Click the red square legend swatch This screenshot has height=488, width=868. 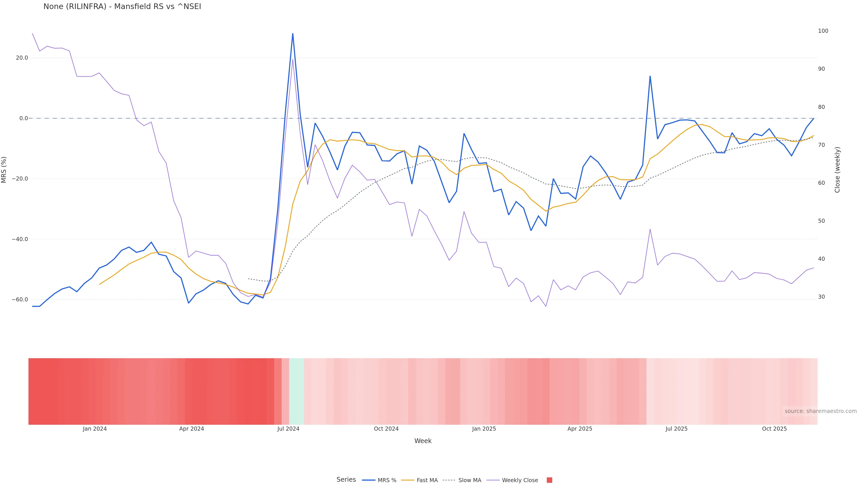pos(549,480)
